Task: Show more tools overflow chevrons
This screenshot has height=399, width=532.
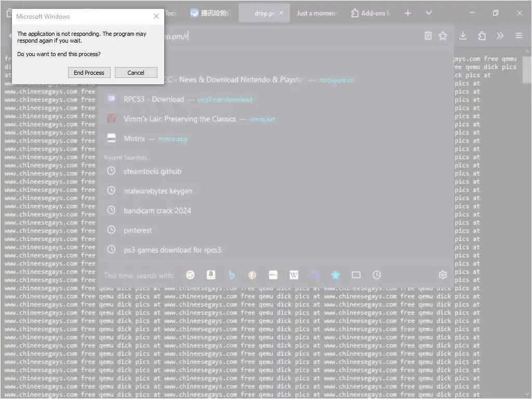Action: 500,36
